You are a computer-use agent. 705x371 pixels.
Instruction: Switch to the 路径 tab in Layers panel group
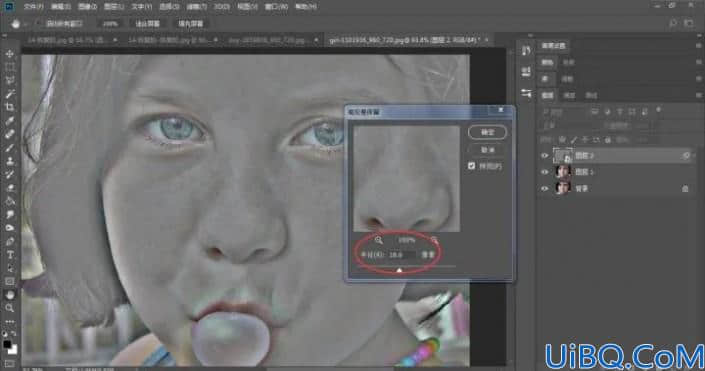pyautogui.click(x=591, y=95)
